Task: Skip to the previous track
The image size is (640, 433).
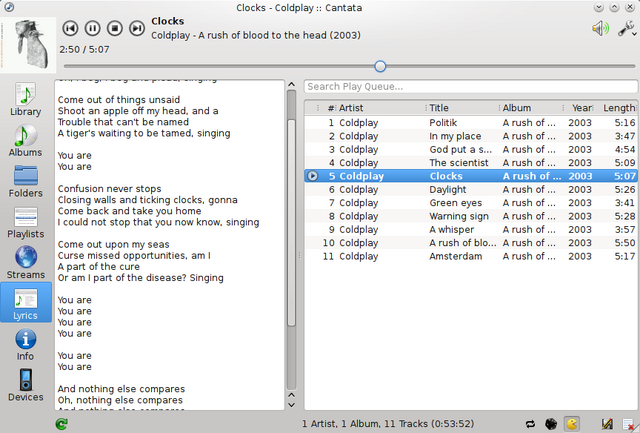Action: pyautogui.click(x=70, y=28)
